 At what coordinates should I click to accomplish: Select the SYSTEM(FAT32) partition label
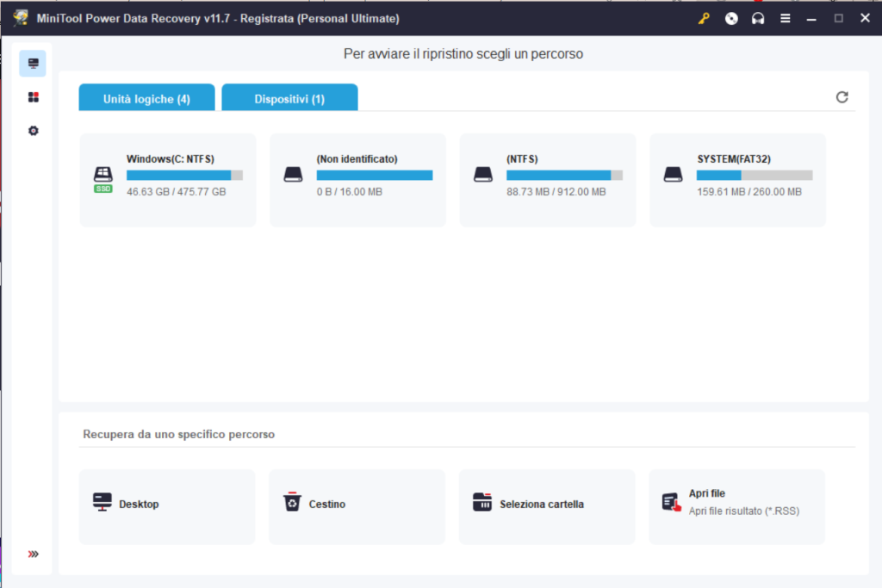(x=734, y=159)
